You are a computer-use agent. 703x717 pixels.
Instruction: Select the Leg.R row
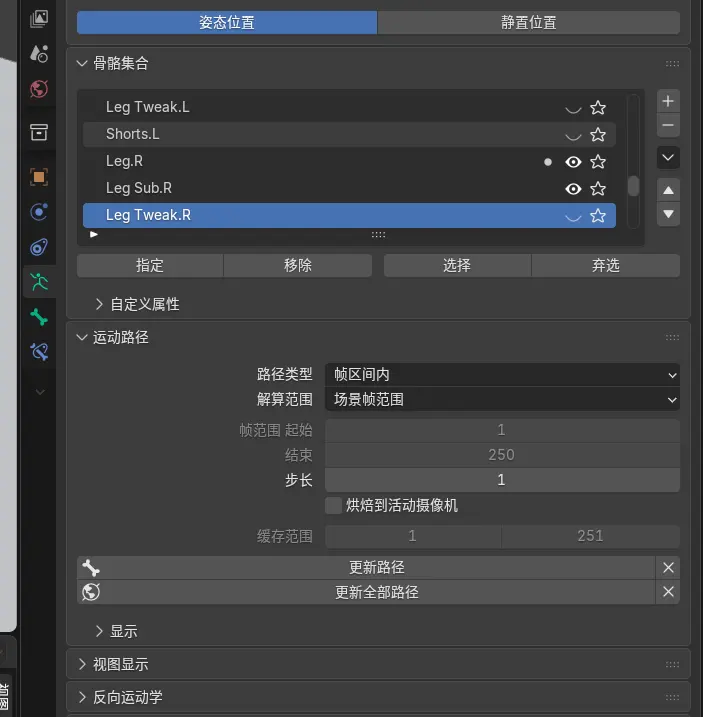tap(349, 161)
